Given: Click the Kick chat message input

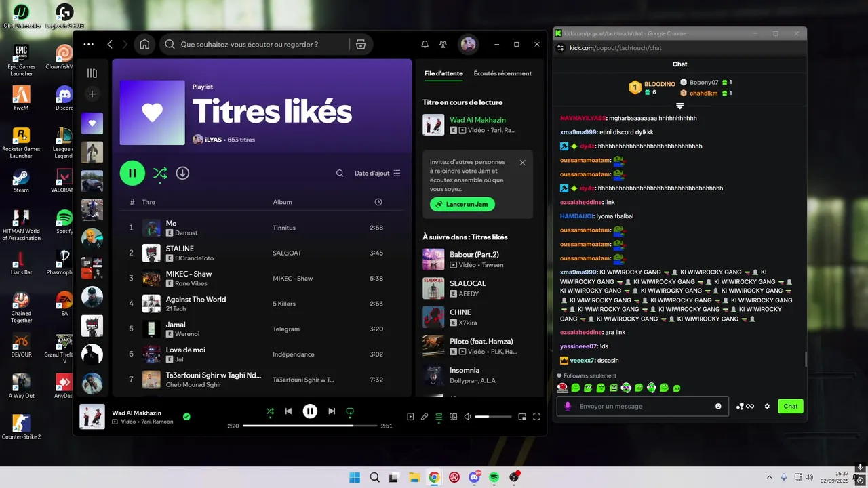Looking at the screenshot, I should 642,406.
